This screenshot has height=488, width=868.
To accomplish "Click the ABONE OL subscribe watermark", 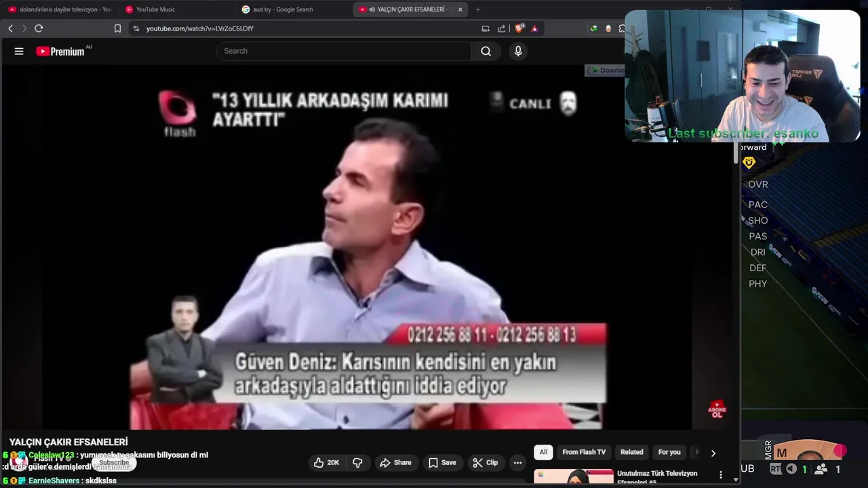I will tap(717, 409).
